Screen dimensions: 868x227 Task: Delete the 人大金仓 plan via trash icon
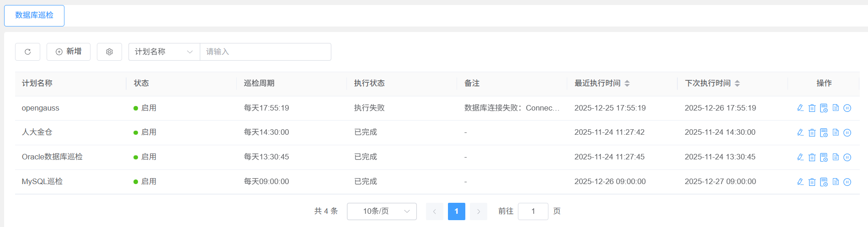[812, 132]
